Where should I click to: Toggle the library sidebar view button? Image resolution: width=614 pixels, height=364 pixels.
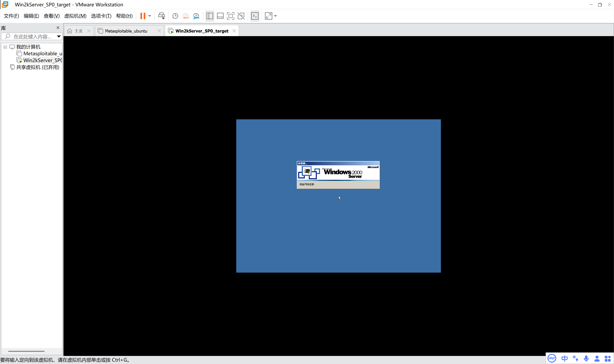coord(210,16)
